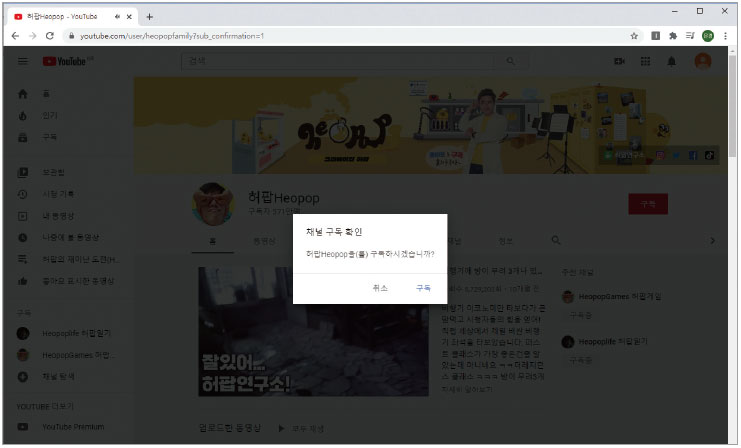741x448 pixels.
Task: Click the address bar URL
Action: (x=172, y=36)
